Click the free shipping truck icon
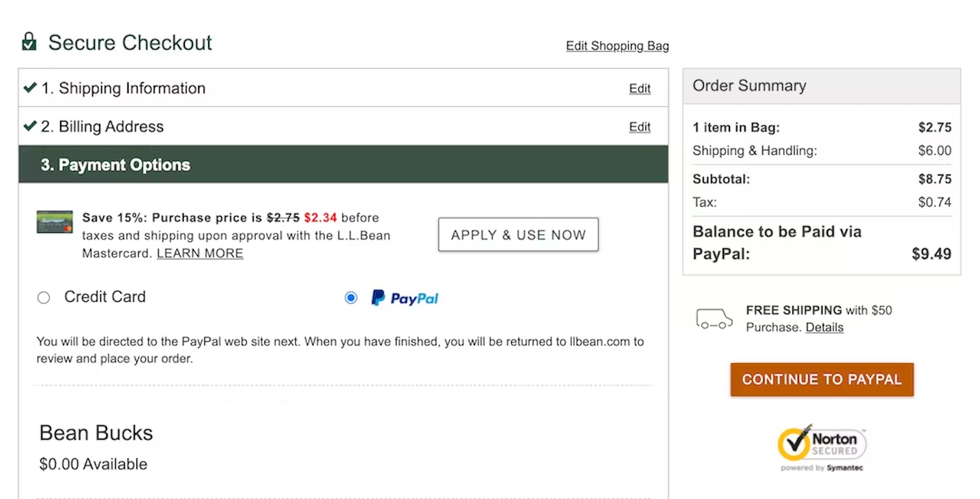980x499 pixels. tap(714, 319)
